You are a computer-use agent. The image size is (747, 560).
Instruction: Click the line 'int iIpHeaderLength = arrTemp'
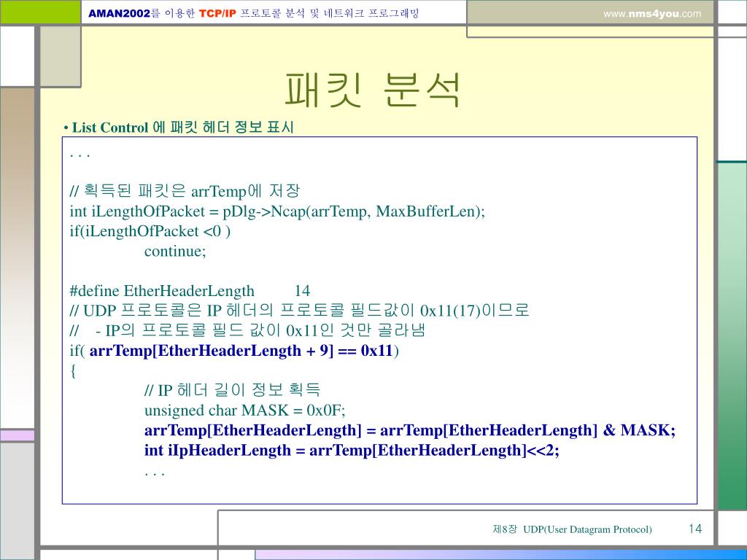tap(352, 451)
